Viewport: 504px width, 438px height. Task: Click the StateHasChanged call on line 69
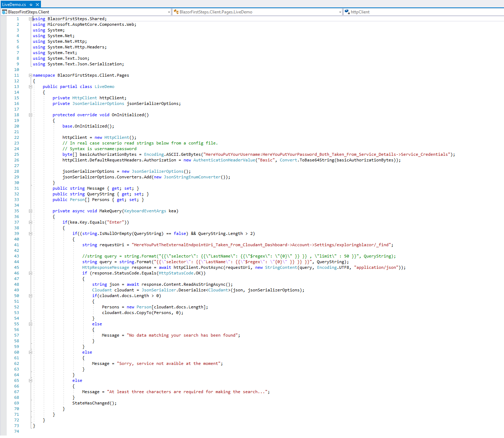[x=94, y=403]
